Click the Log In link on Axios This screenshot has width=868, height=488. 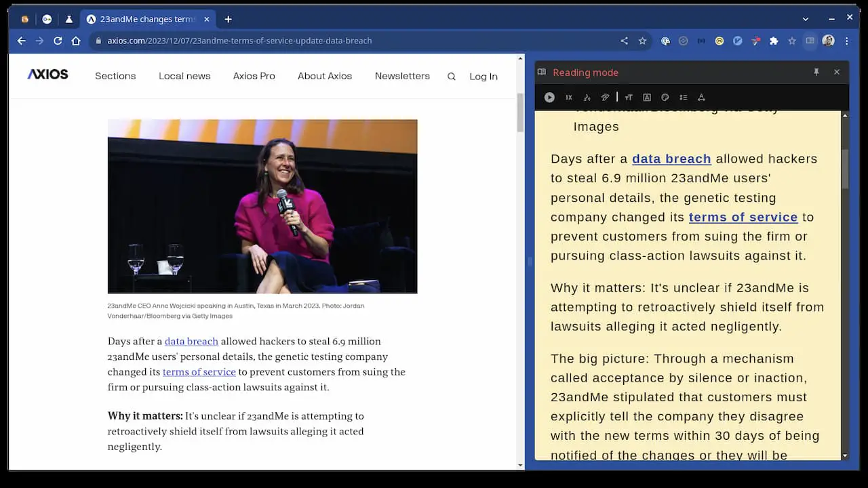coord(483,76)
